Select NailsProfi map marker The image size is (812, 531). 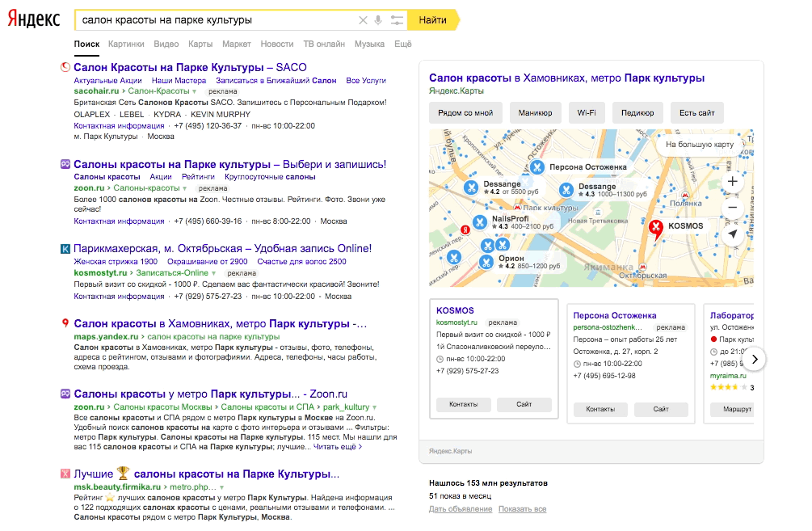pos(480,222)
